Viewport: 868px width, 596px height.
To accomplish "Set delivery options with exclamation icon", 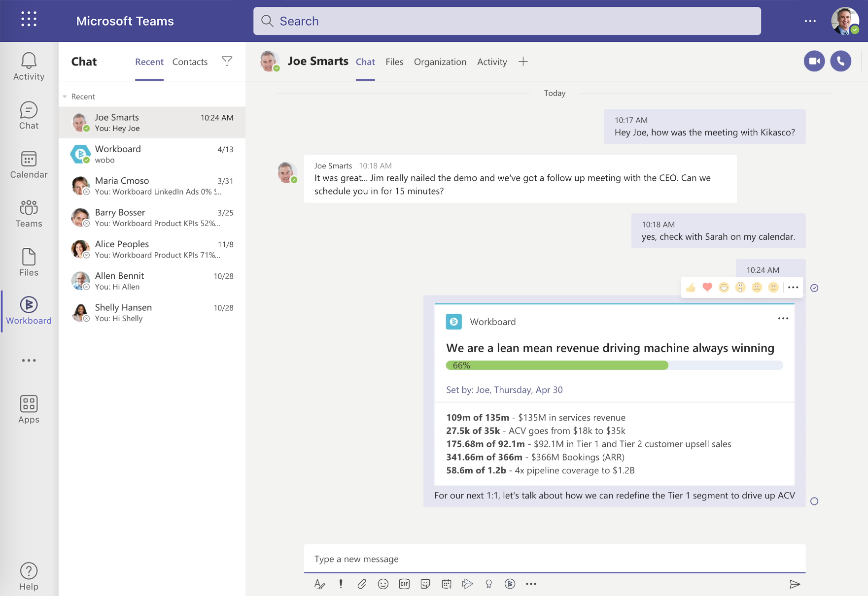I will [x=341, y=584].
